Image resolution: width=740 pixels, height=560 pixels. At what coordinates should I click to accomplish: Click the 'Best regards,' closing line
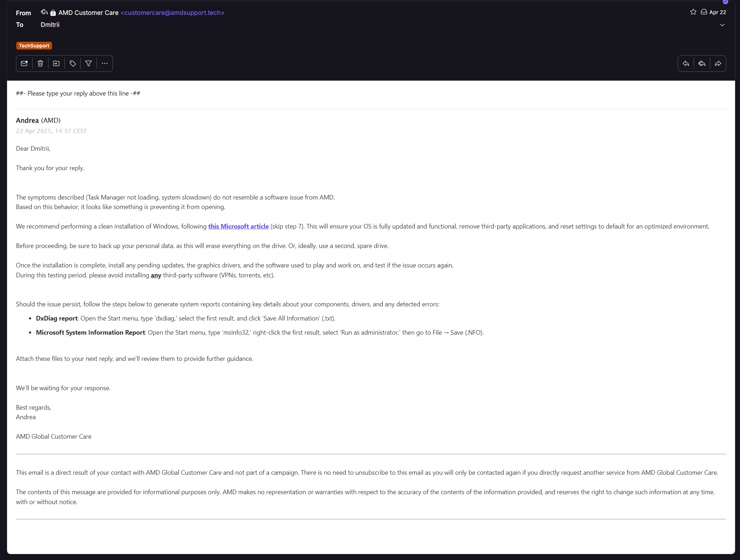pos(34,408)
